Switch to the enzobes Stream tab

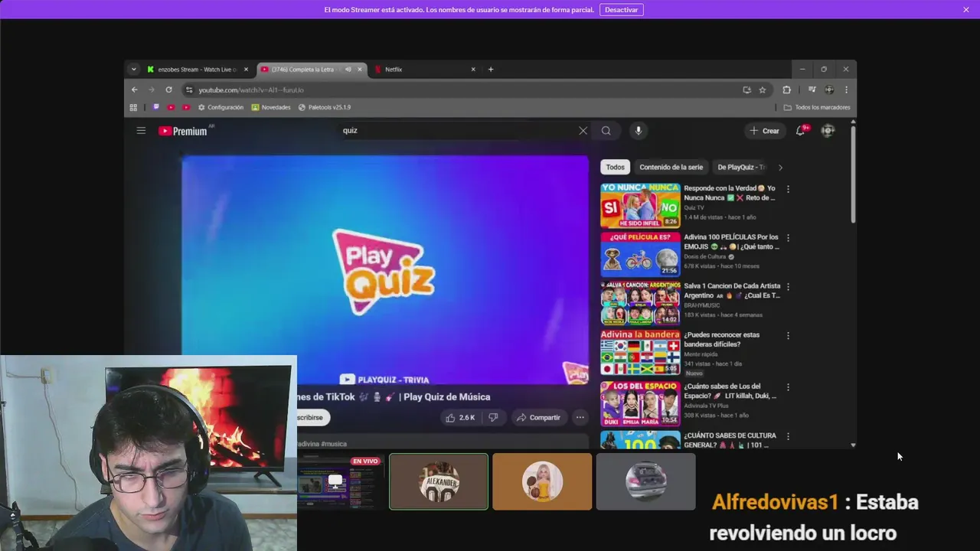pos(198,69)
